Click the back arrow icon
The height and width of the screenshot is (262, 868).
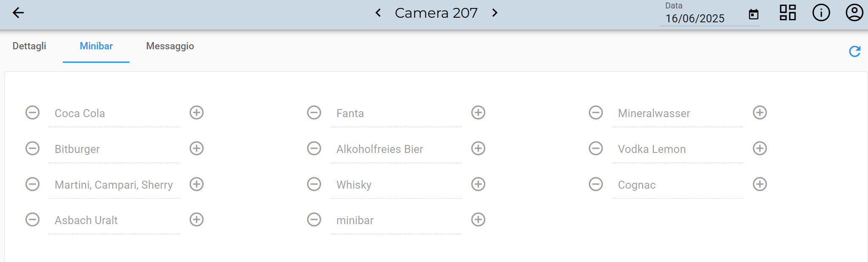18,13
